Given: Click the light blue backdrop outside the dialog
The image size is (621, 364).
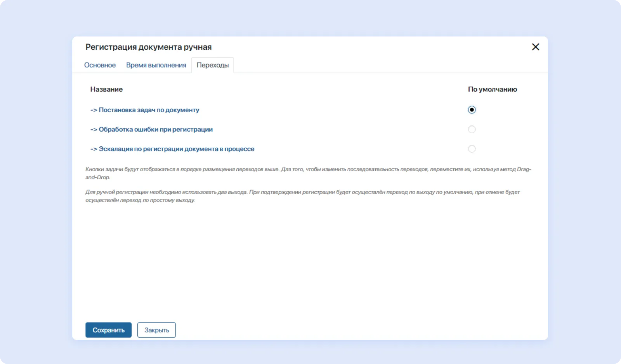Looking at the screenshot, I should [x=35, y=194].
